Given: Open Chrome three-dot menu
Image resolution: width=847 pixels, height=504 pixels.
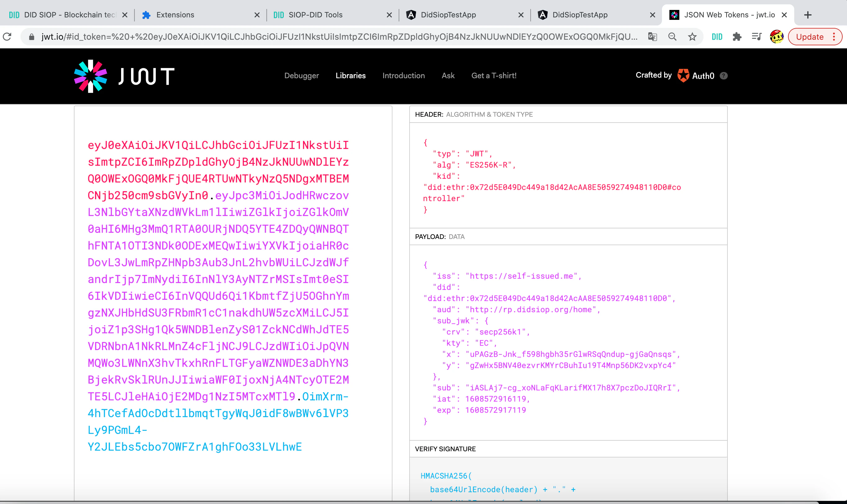Looking at the screenshot, I should (834, 37).
